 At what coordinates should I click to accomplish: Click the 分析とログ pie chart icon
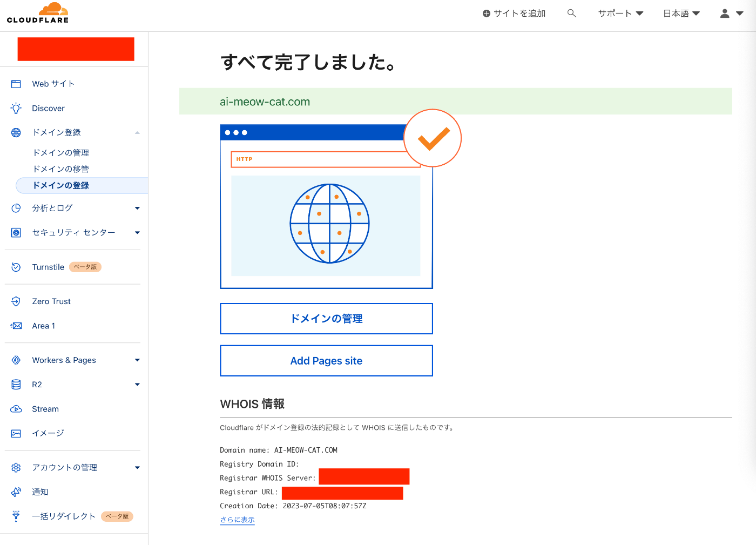[x=16, y=208]
